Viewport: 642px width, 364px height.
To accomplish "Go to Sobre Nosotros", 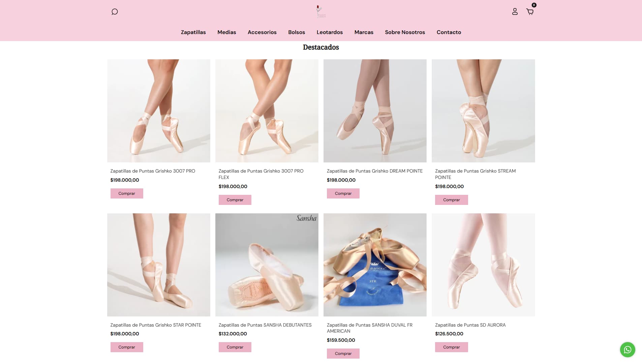I will [x=404, y=32].
